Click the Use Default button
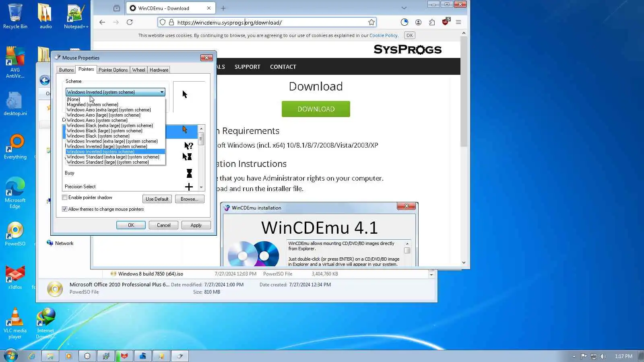The width and height of the screenshot is (644, 362). click(x=157, y=199)
